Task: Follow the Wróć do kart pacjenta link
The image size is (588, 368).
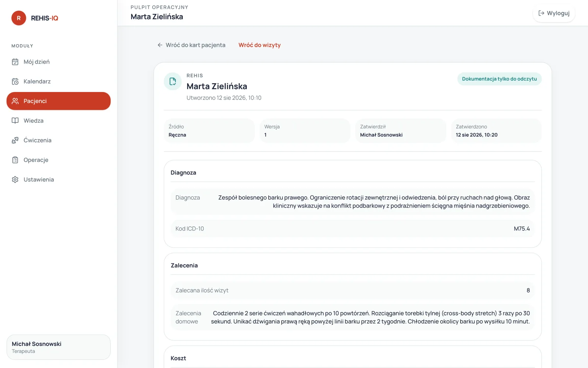Action: 191,45
